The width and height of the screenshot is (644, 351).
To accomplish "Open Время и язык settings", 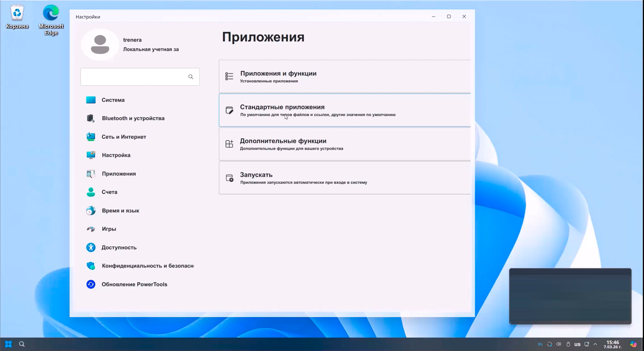I will click(120, 211).
